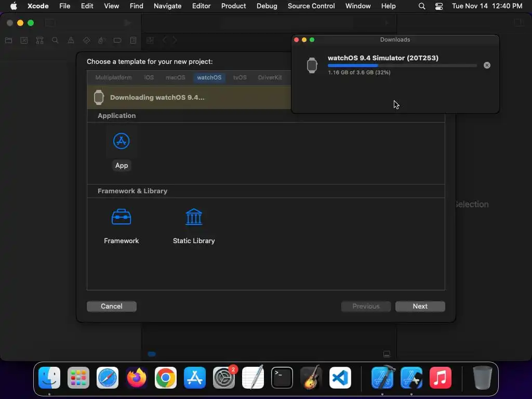Screen dimensions: 532x399
Task: Switch to the DriverKit tab
Action: coord(270,77)
